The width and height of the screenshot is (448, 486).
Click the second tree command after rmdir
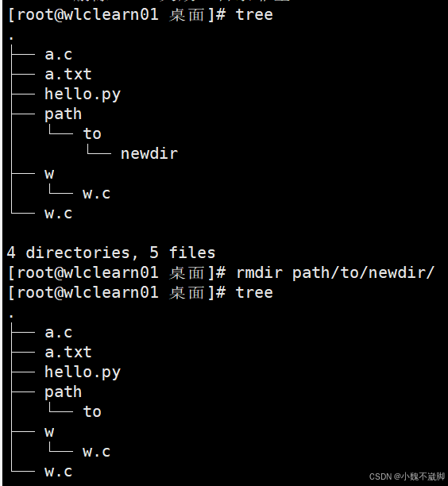click(x=254, y=292)
